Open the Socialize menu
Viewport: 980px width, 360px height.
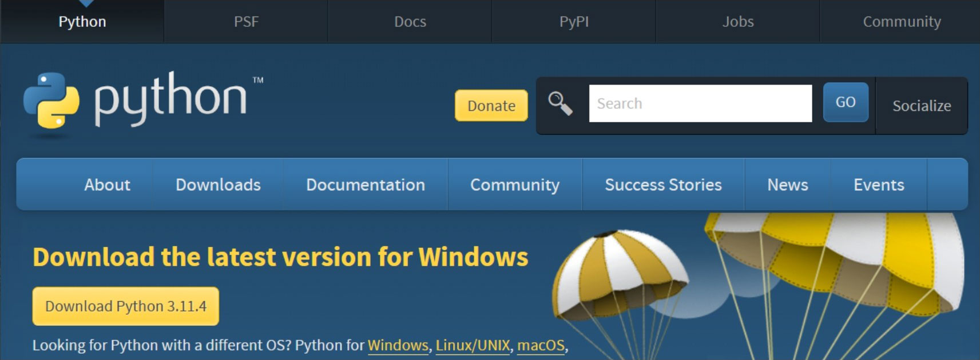click(x=922, y=106)
